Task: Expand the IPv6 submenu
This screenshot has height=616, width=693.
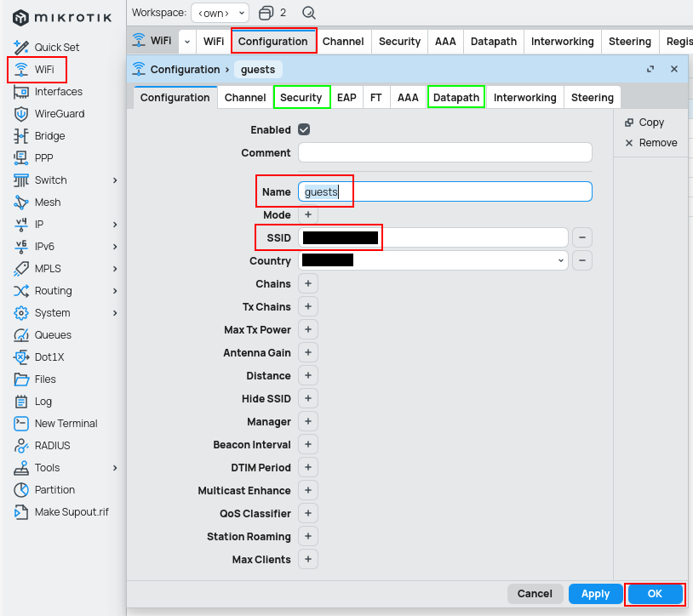Action: coord(115,247)
